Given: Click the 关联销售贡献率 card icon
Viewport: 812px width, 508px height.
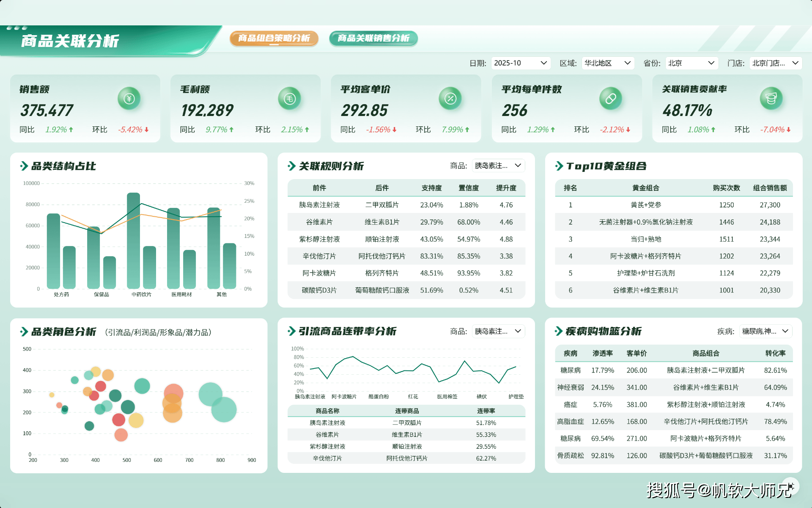Looking at the screenshot, I should pyautogui.click(x=771, y=99).
